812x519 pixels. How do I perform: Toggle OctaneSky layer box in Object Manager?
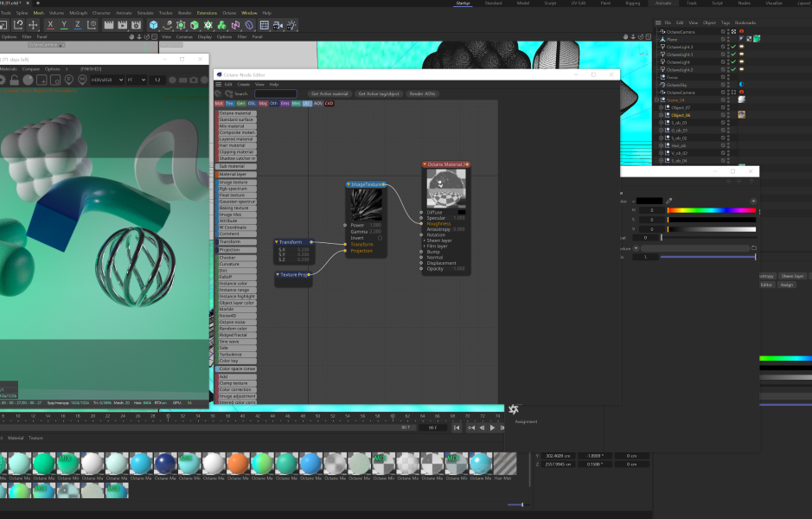(723, 85)
